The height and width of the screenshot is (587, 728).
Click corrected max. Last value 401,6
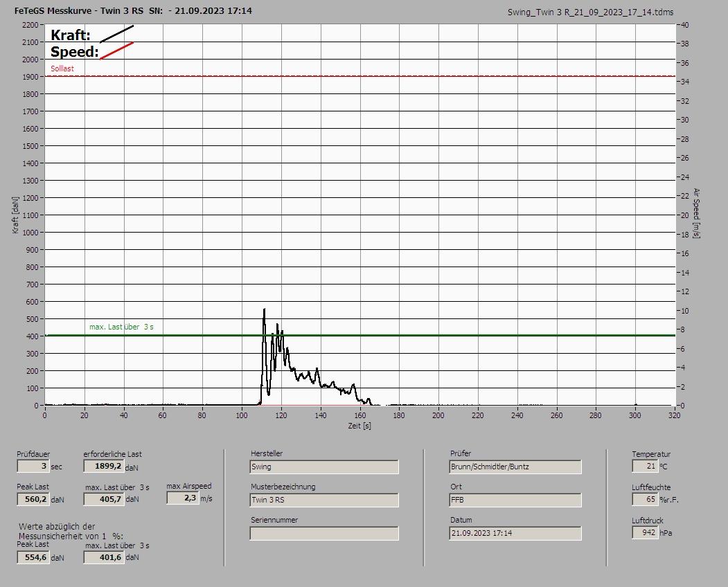pos(103,557)
